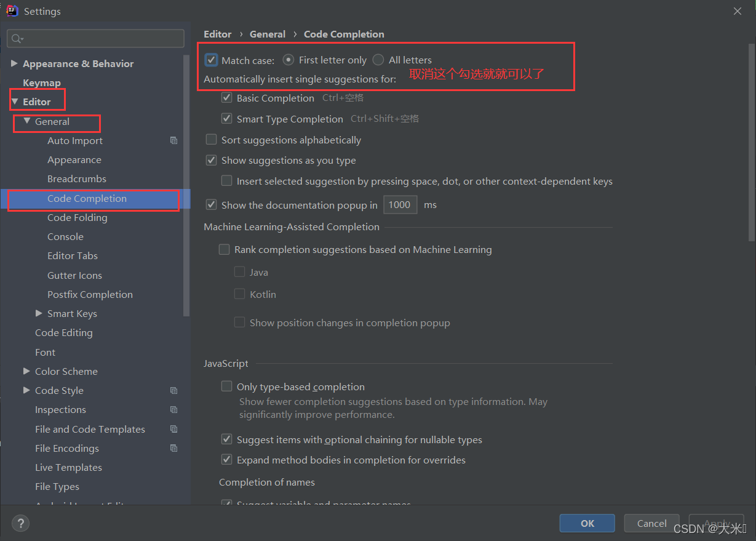The image size is (756, 541).
Task: Click project-level icon beside Auto Import
Action: [x=173, y=141]
